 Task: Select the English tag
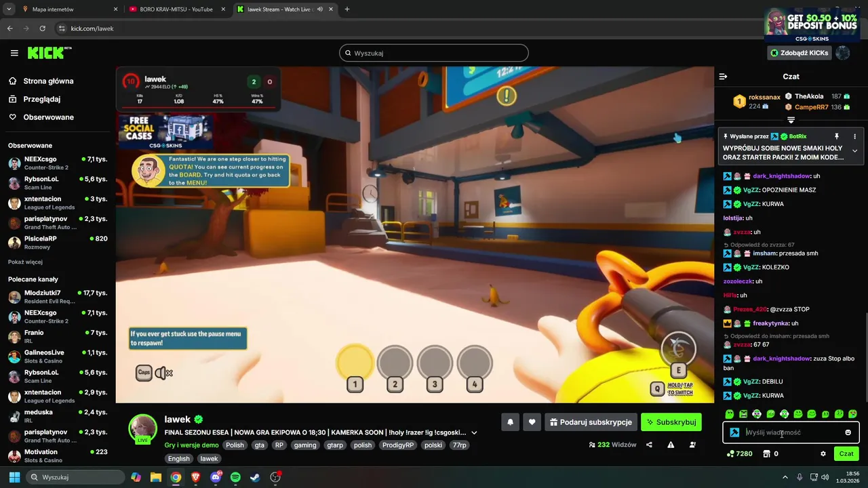(x=179, y=459)
